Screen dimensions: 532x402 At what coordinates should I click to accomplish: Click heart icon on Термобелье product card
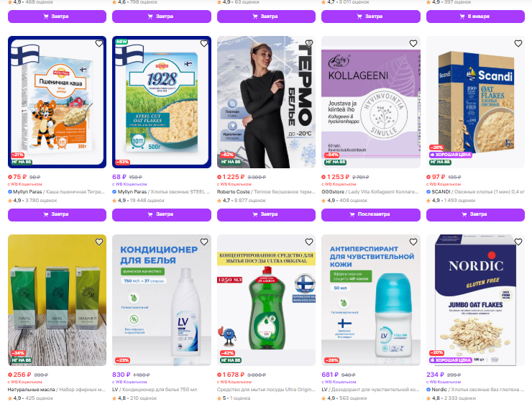(308, 43)
